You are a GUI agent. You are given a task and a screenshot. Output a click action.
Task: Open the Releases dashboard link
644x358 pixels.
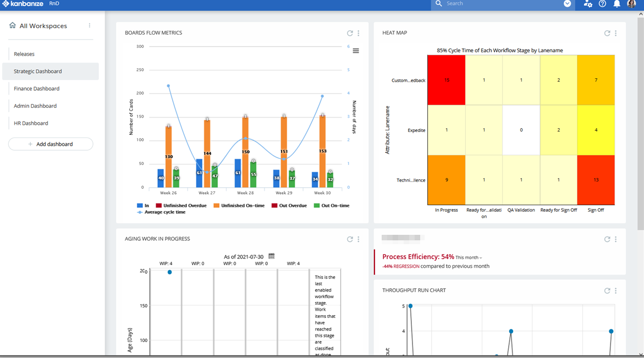click(x=24, y=54)
